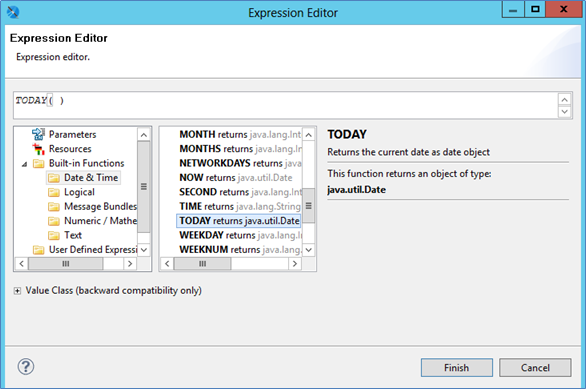Image resolution: width=586 pixels, height=389 pixels.
Task: Click the User Defined Expressions folder icon
Action: (x=38, y=250)
